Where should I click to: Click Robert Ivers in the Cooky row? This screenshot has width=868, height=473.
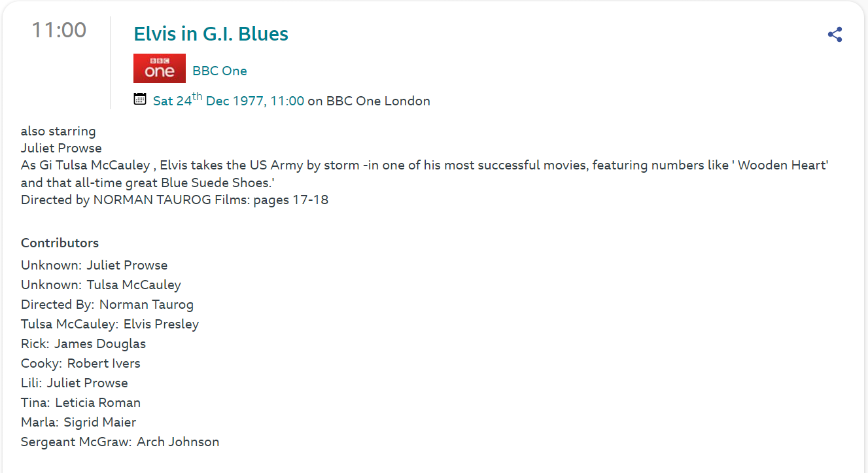[x=103, y=363]
